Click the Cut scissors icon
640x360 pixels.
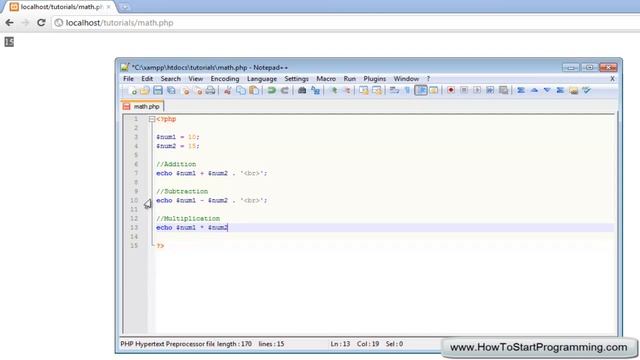tap(228, 91)
